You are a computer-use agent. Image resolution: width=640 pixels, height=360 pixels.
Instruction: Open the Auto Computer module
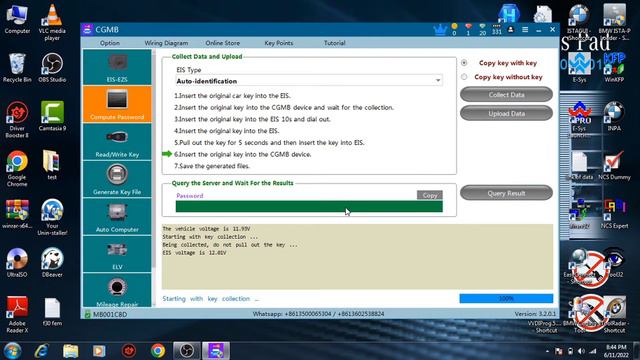coord(117,217)
